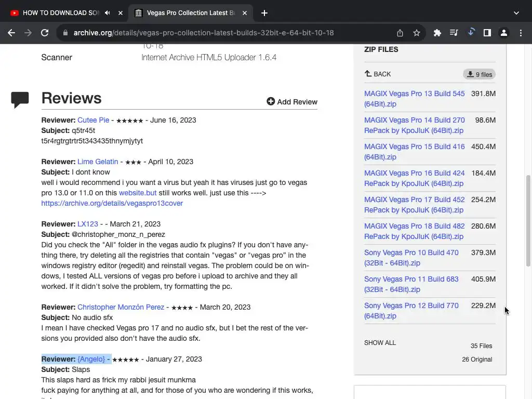Bookmark this page with star icon

tap(417, 33)
